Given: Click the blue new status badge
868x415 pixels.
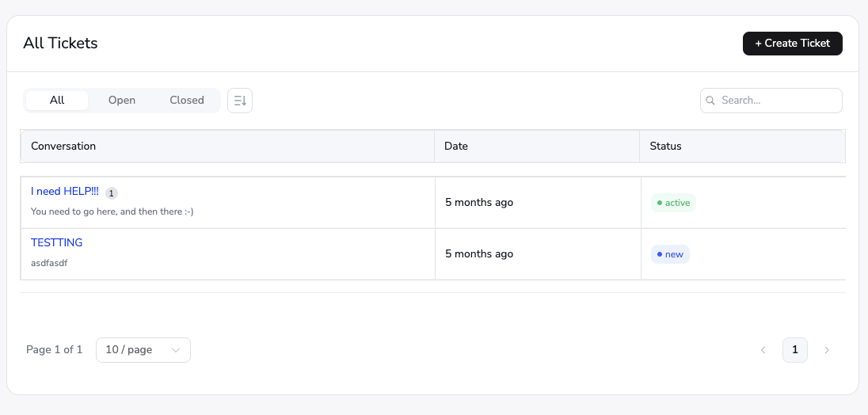Looking at the screenshot, I should pyautogui.click(x=670, y=254).
